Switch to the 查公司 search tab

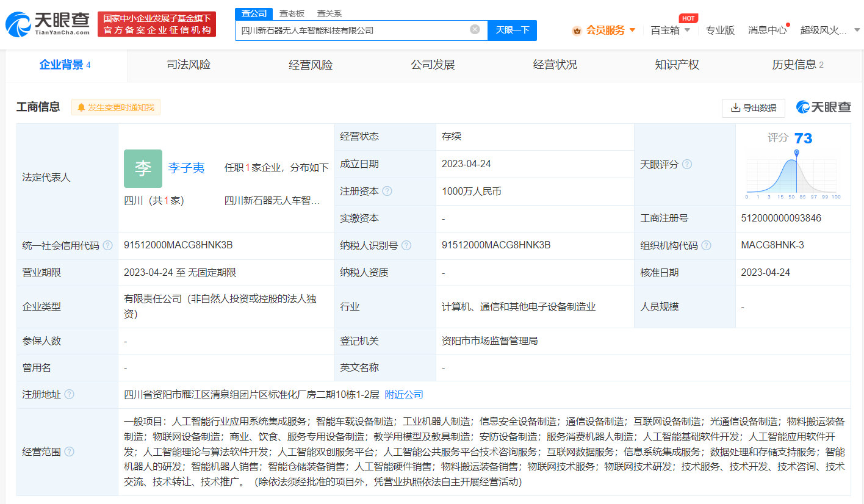[254, 13]
